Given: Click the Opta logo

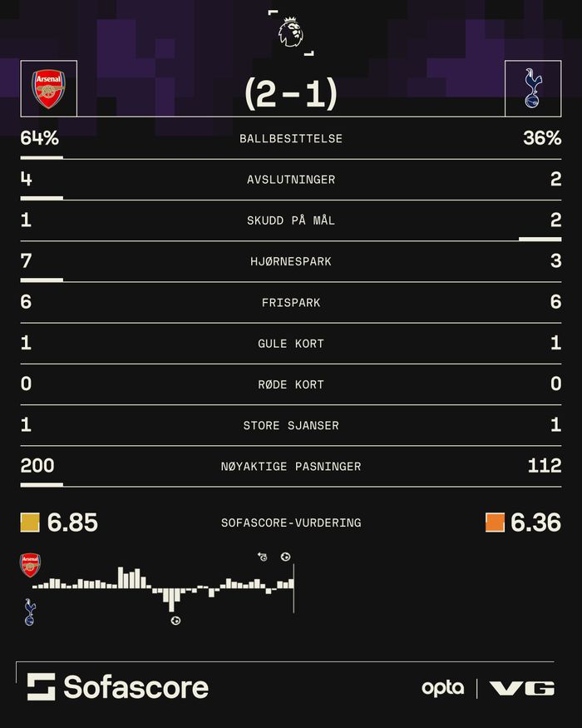Looking at the screenshot, I should pyautogui.click(x=442, y=688).
